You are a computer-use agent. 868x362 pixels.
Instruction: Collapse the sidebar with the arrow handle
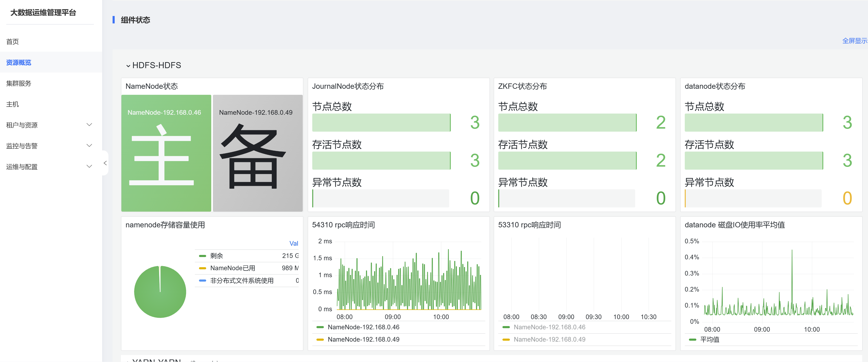pos(105,163)
